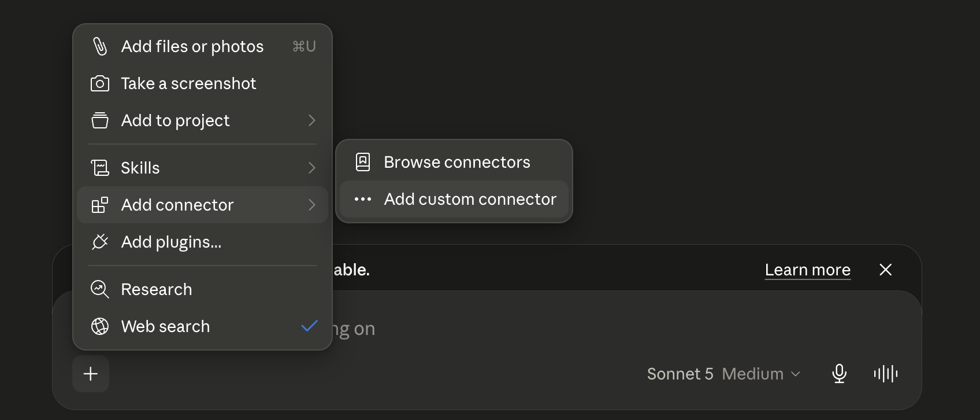Open the Sonnet 5 Medium model dropdown
This screenshot has height=420, width=980.
click(723, 374)
